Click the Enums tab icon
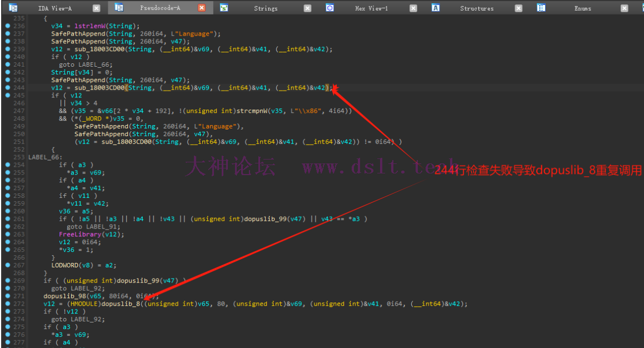This screenshot has height=348, width=644. tap(541, 8)
